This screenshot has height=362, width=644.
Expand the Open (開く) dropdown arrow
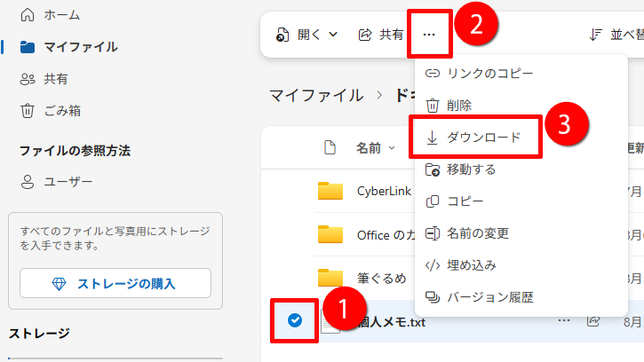pyautogui.click(x=333, y=35)
